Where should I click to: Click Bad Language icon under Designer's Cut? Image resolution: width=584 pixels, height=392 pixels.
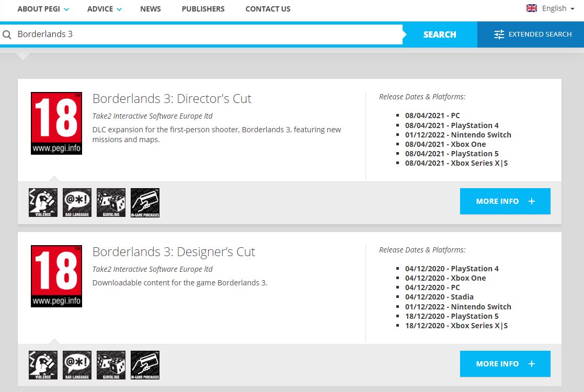77,365
